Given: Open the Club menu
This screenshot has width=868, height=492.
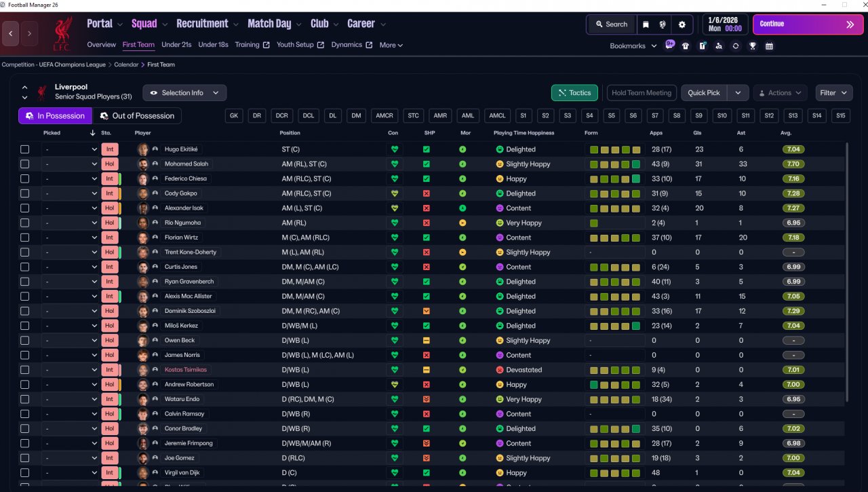Looking at the screenshot, I should (x=324, y=24).
